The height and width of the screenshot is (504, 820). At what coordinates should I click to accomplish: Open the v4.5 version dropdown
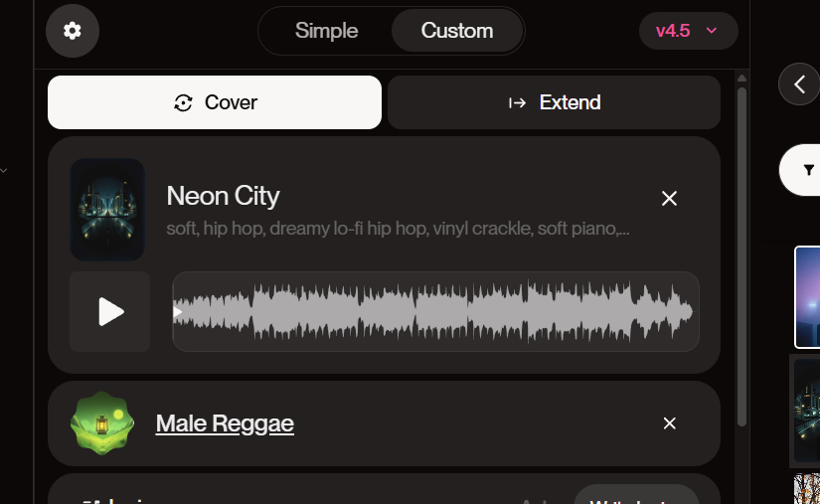tap(688, 31)
